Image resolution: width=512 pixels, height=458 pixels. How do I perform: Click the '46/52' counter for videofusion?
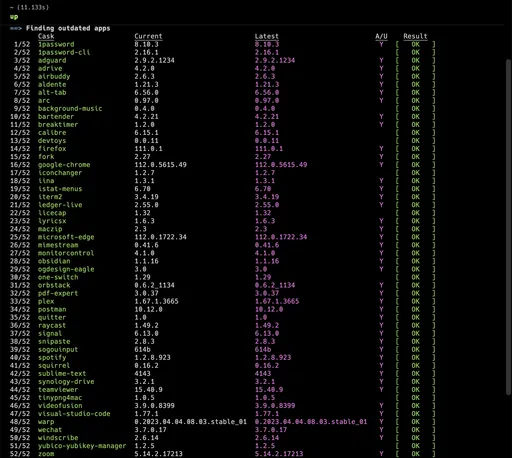20,406
